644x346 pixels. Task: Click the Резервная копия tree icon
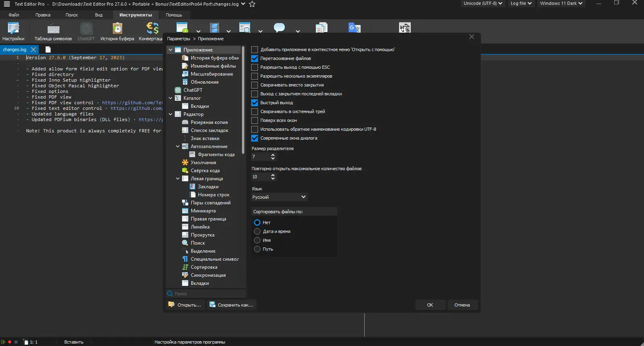coord(185,122)
